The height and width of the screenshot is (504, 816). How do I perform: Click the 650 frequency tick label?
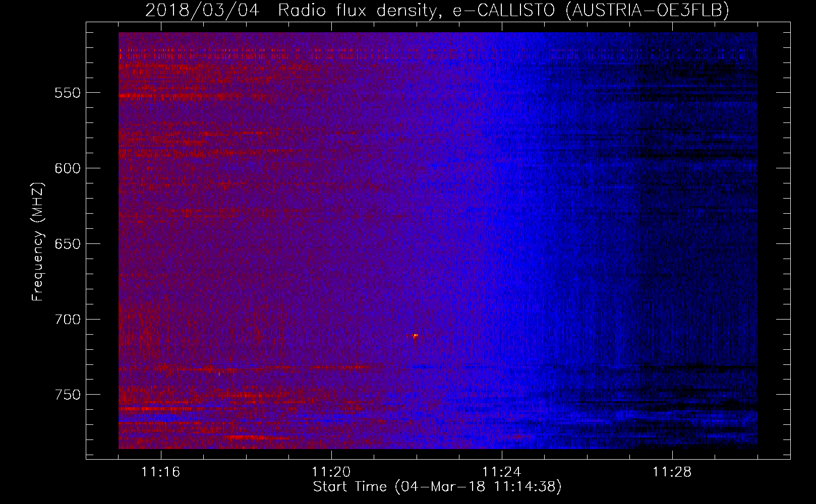tap(67, 244)
